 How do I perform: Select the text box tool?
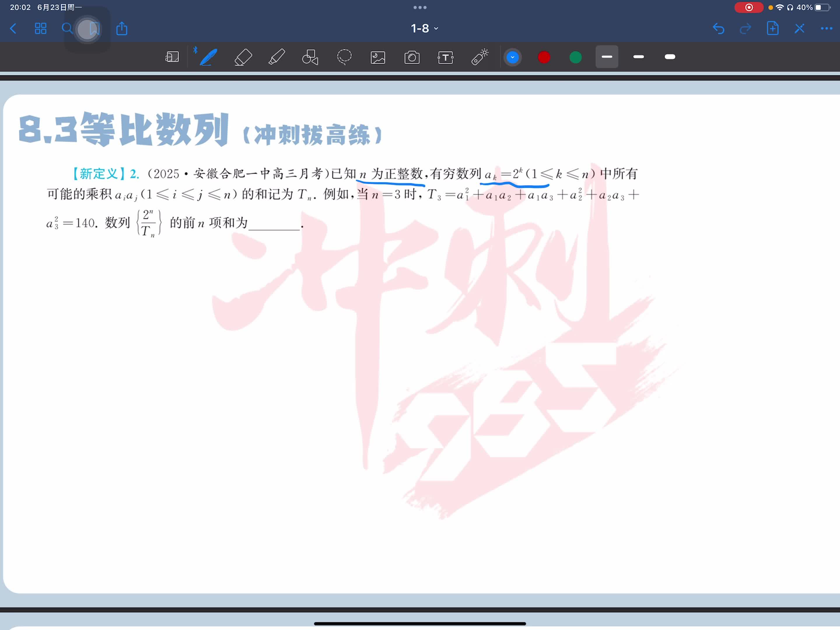(445, 57)
